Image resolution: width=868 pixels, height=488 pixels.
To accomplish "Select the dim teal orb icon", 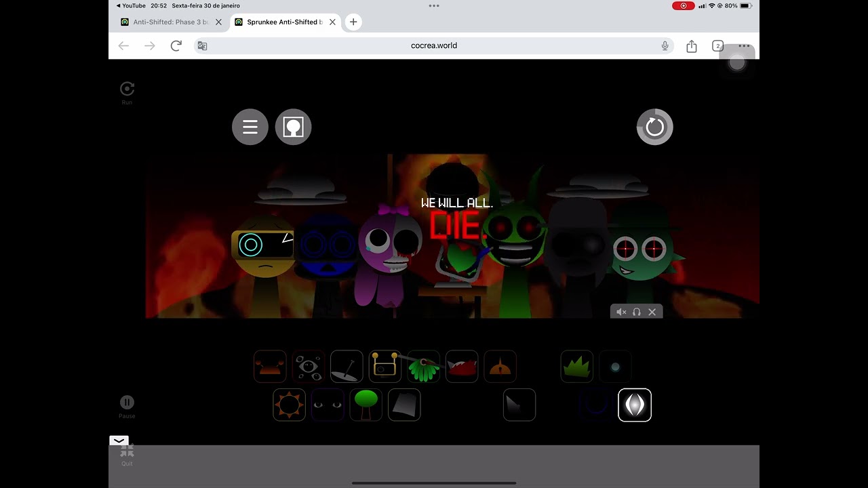I will [x=615, y=367].
